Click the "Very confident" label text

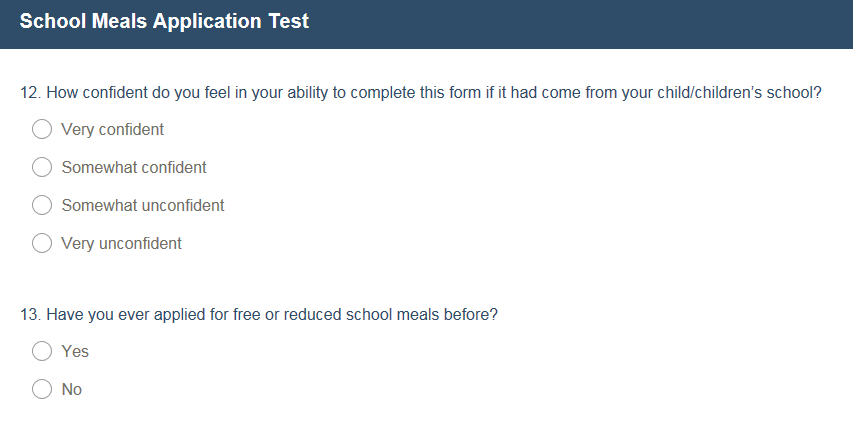click(112, 130)
